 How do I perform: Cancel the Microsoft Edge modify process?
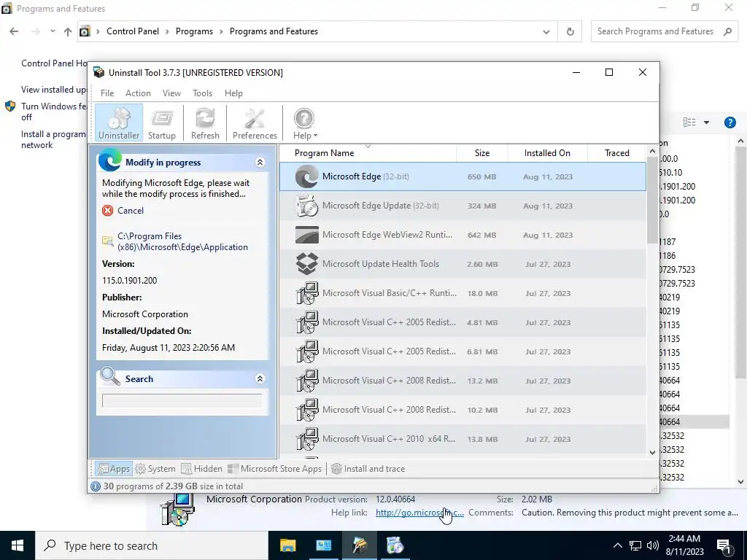point(130,211)
